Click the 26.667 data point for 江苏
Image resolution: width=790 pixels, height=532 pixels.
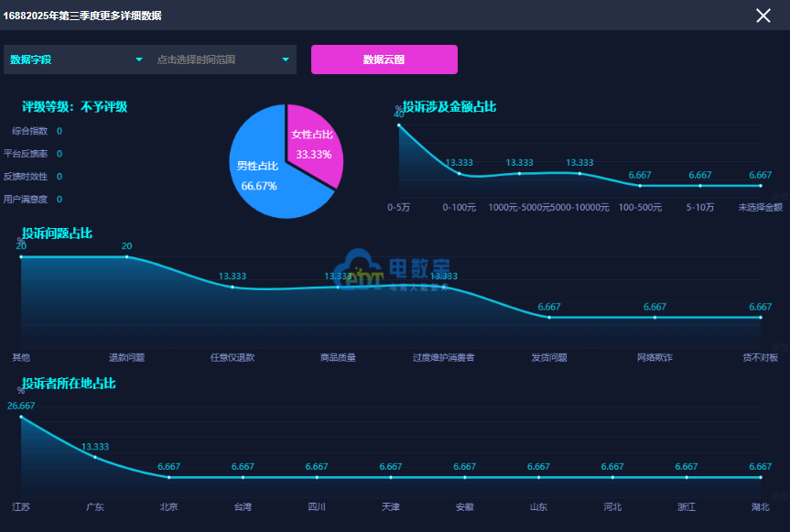click(x=21, y=418)
